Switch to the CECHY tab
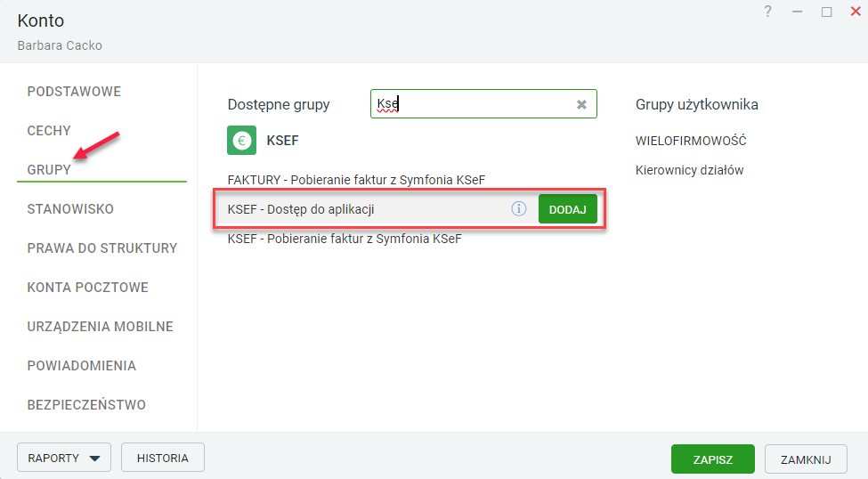The width and height of the screenshot is (868, 479). tap(49, 131)
